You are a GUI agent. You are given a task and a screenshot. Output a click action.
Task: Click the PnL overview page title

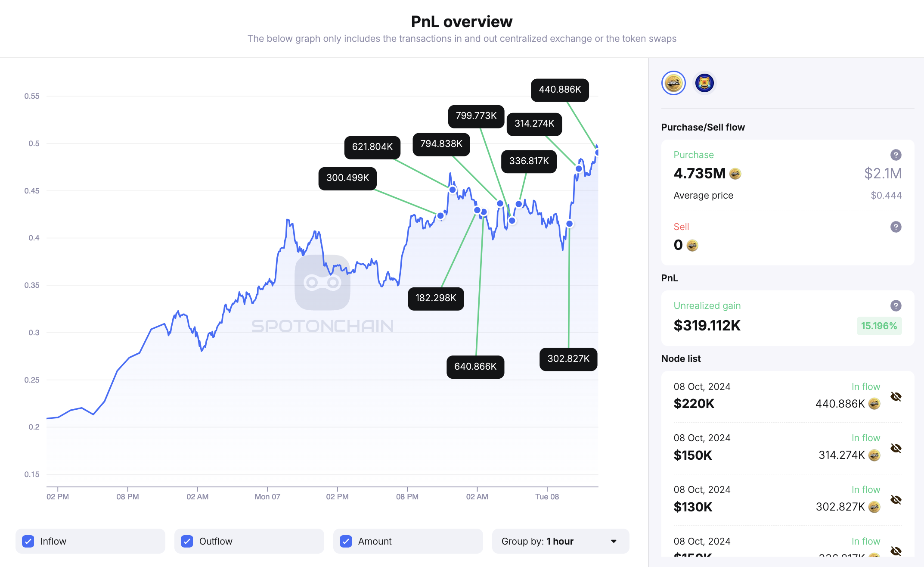tap(462, 21)
